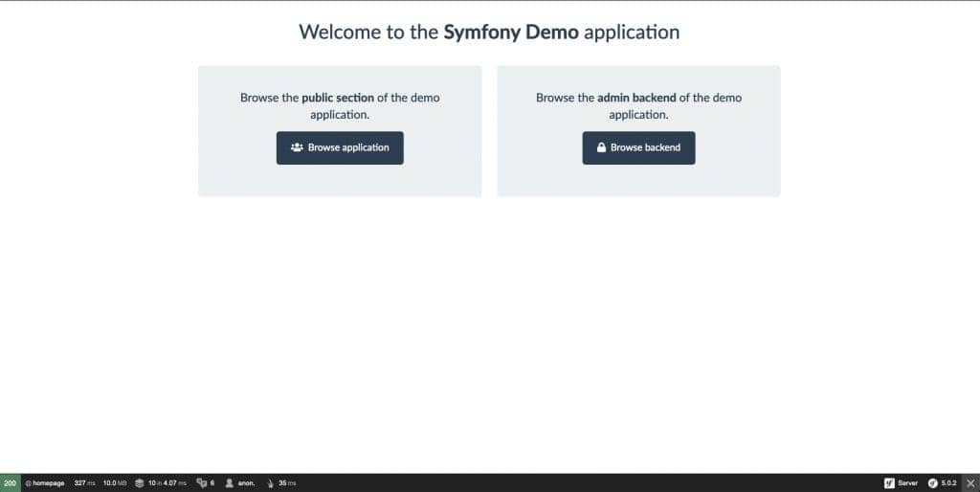Open the 200 status code panel
The image size is (980, 492).
10,483
